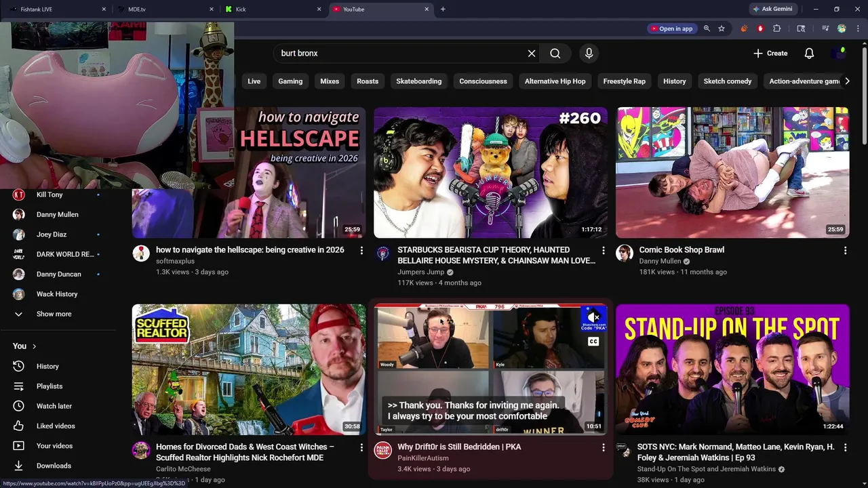Image resolution: width=868 pixels, height=488 pixels.
Task: Switch to the Kick tab
Action: click(x=273, y=9)
